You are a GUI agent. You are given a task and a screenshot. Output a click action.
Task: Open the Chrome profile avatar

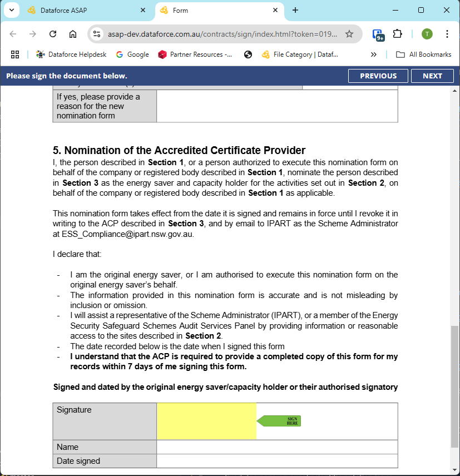(427, 34)
